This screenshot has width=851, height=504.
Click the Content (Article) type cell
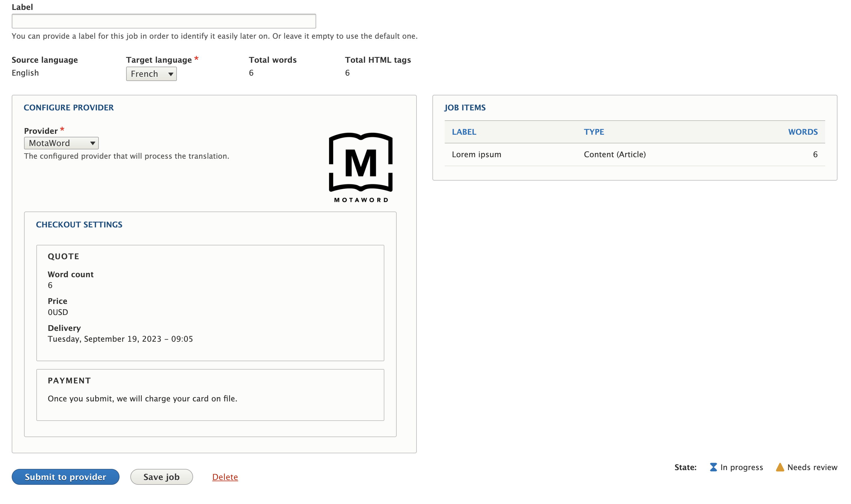coord(614,154)
